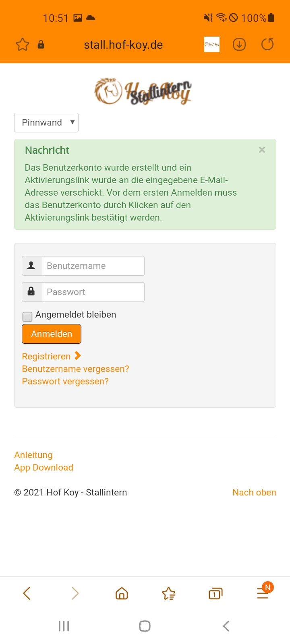Open the Pinnwand dropdown menu

[46, 122]
